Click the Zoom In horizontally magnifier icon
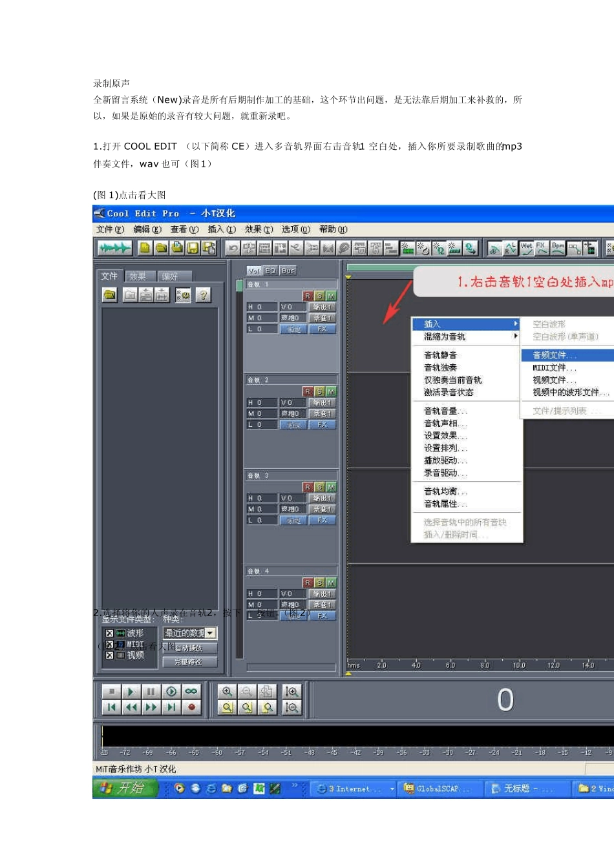Viewport: 614px width, 868px height. tap(227, 691)
